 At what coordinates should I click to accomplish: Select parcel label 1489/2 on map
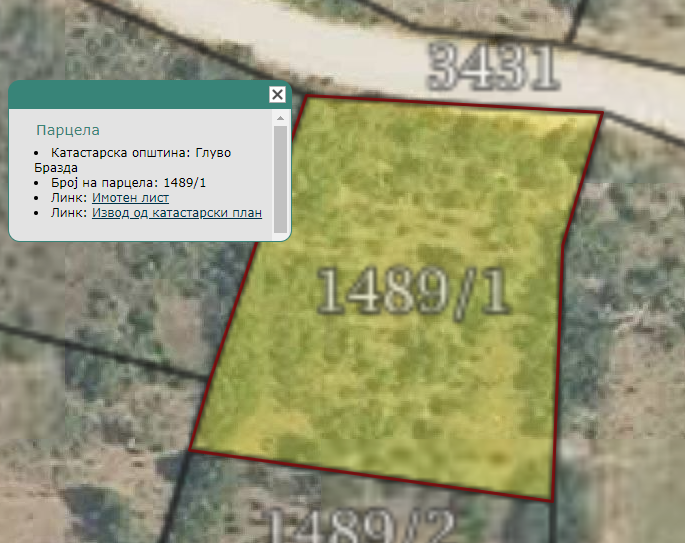point(361,526)
